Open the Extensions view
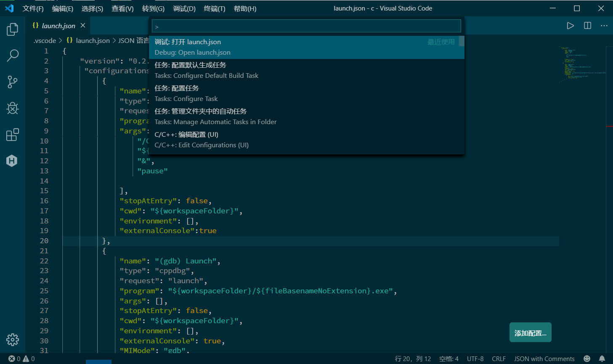The width and height of the screenshot is (613, 364). 13,135
